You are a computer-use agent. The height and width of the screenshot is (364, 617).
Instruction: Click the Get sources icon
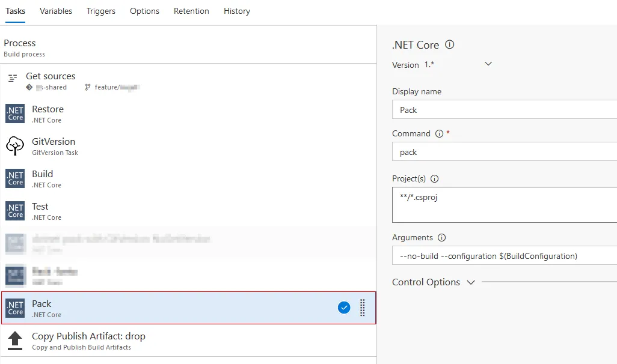click(13, 78)
